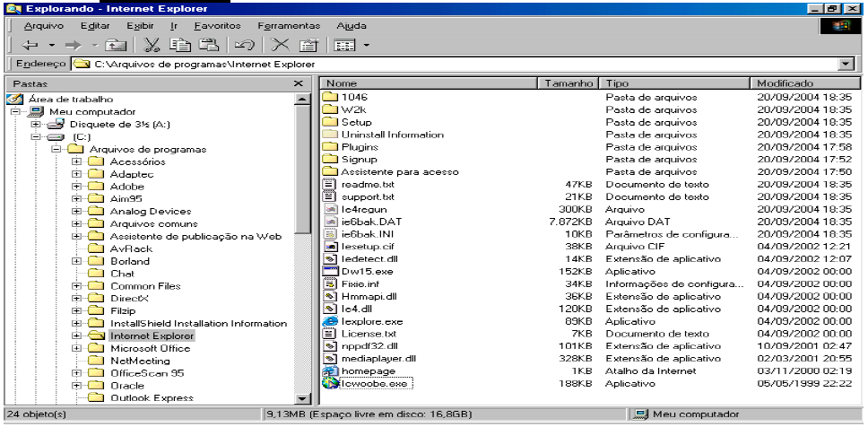
Task: Click the Paste clipboard icon
Action: click(x=209, y=46)
